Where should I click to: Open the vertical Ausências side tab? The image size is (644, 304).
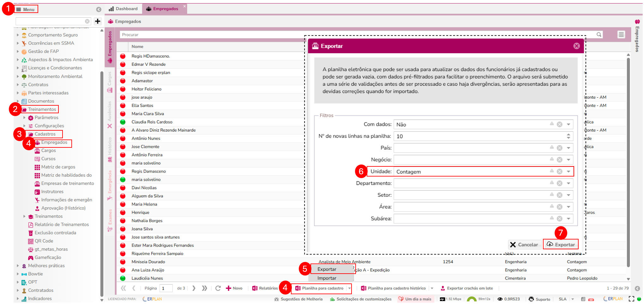110,115
